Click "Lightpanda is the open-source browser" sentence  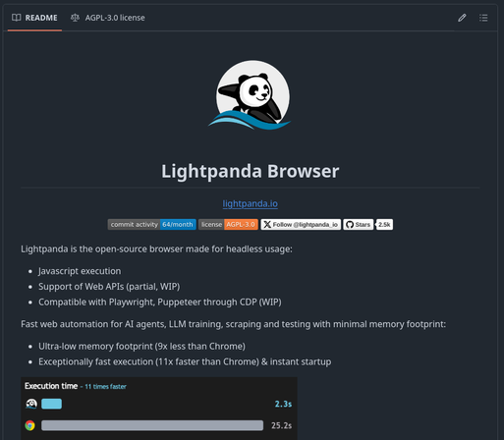[x=156, y=249]
